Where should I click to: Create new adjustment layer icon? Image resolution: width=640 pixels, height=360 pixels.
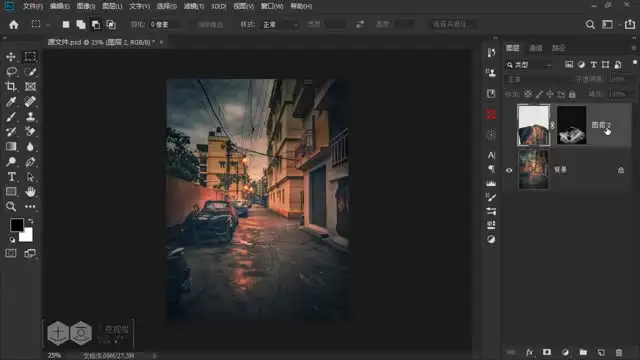[565, 352]
